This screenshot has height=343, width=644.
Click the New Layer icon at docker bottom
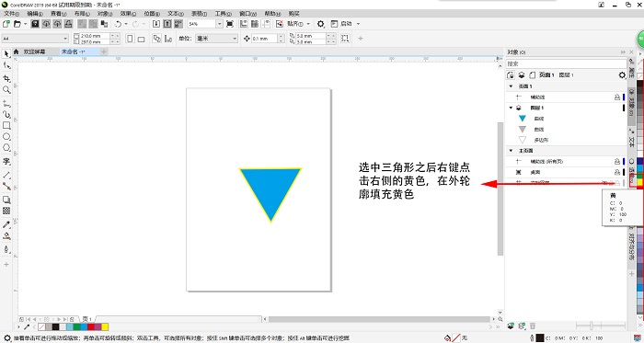(x=511, y=326)
